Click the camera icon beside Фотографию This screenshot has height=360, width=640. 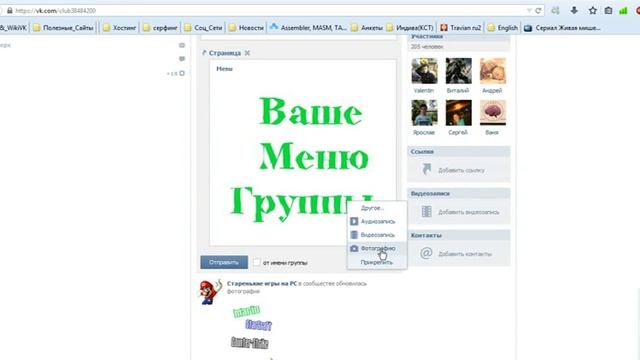point(354,248)
